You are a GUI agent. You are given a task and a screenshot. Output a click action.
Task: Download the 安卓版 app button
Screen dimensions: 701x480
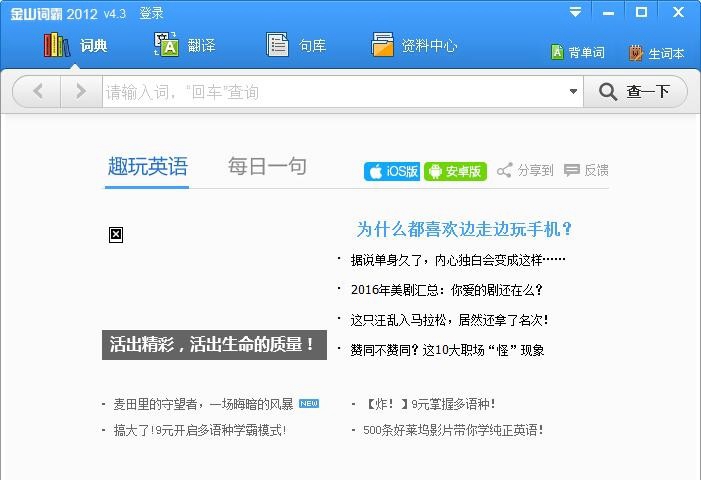tap(455, 171)
